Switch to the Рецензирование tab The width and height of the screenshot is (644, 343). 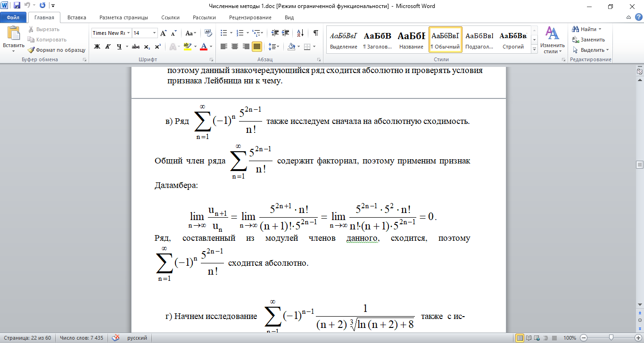pyautogui.click(x=250, y=17)
